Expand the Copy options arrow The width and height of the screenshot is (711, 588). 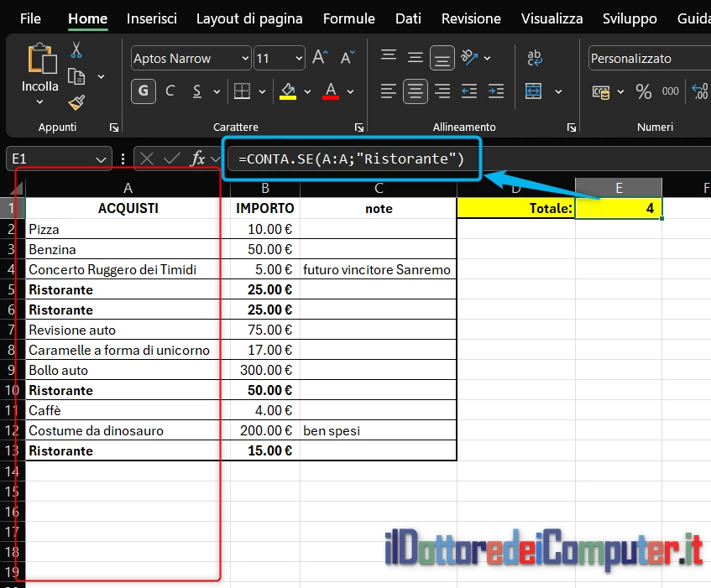click(x=101, y=76)
